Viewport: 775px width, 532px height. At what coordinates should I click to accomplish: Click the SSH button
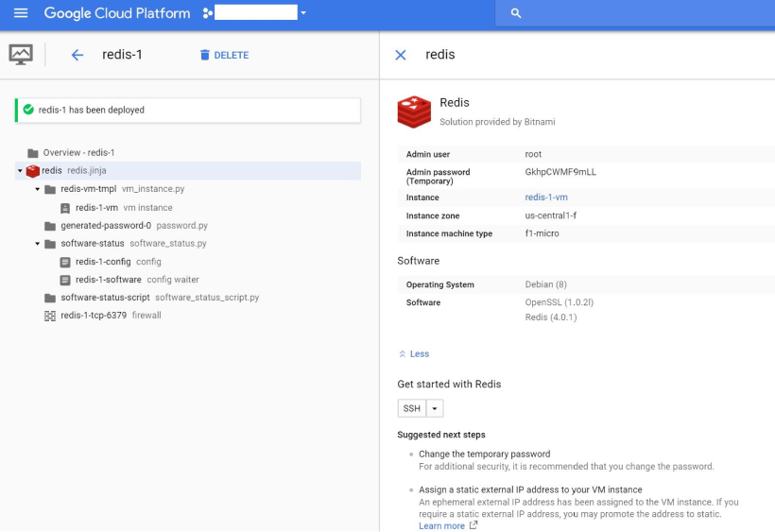412,408
